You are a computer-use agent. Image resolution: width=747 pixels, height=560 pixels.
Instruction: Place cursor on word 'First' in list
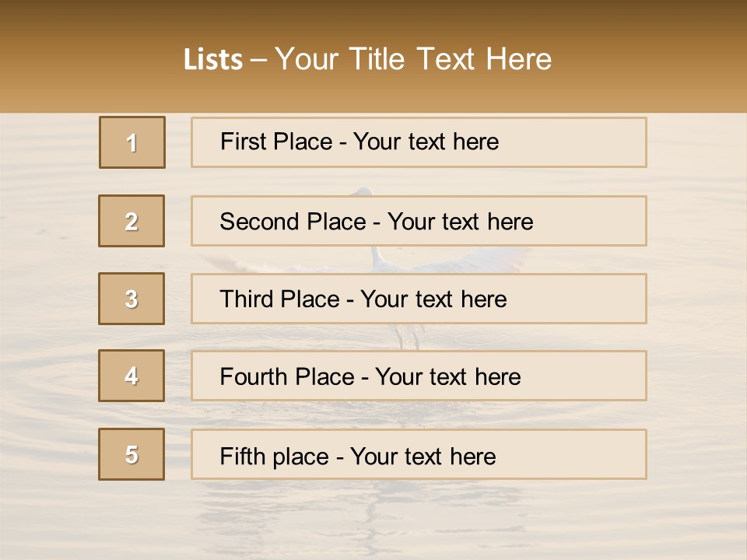243,142
